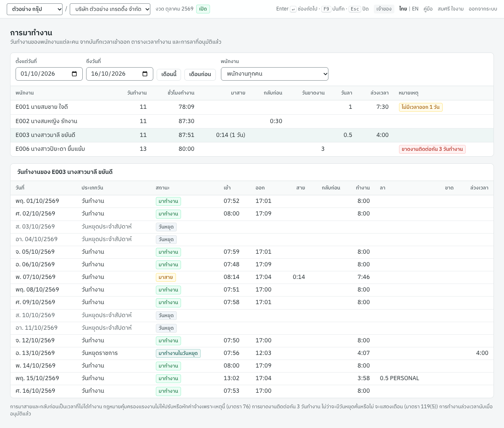This screenshot has height=428, width=504.
Task: Click the 0:30 early-leave value for E002
Action: (x=276, y=121)
